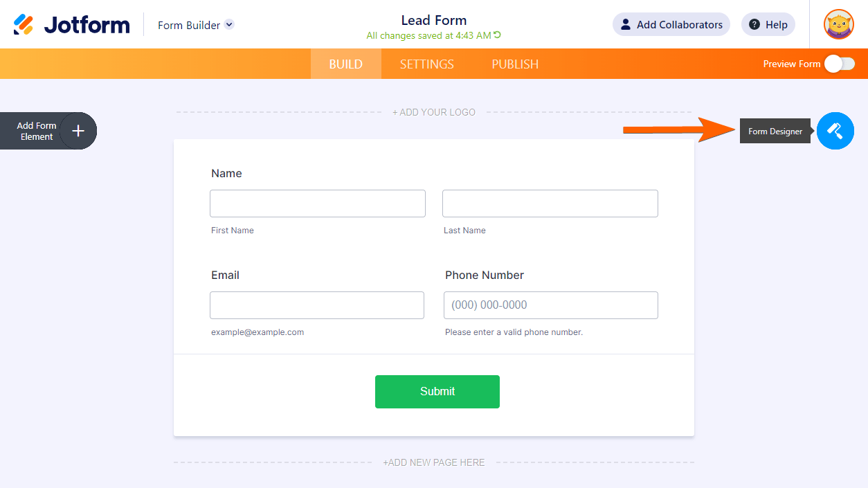Toggle the Preview Form switch
The image size is (868, 488).
coord(839,64)
